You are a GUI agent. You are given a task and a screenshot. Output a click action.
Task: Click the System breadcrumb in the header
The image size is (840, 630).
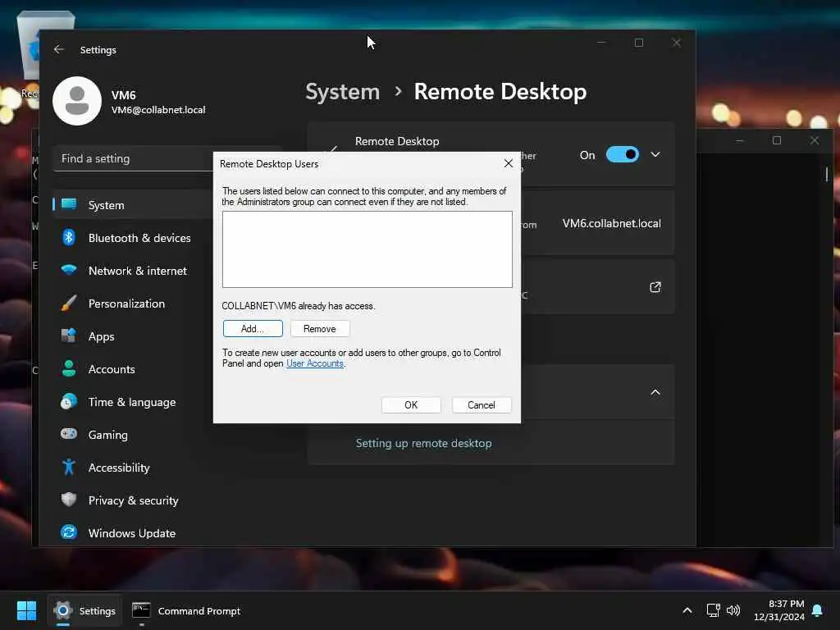[x=342, y=92]
